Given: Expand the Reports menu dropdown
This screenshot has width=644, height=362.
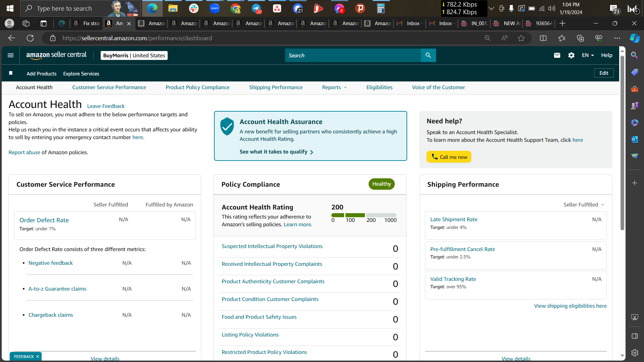Looking at the screenshot, I should click(334, 87).
